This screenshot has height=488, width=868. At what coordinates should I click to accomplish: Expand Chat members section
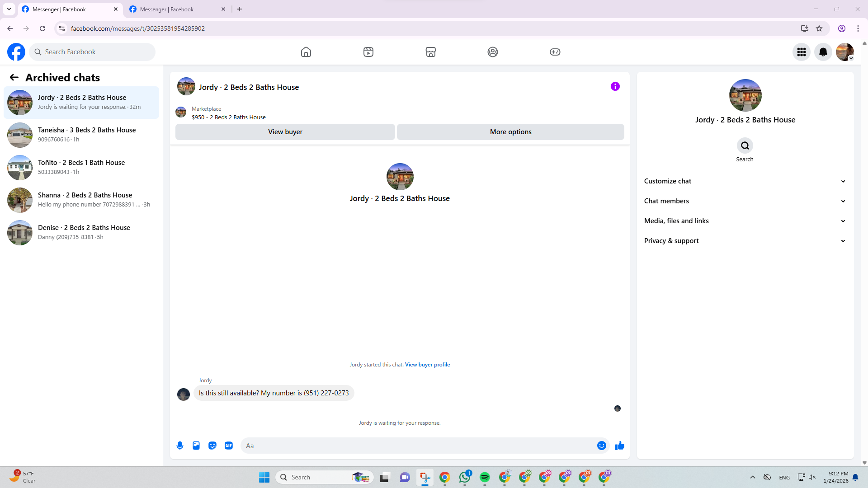[744, 201]
